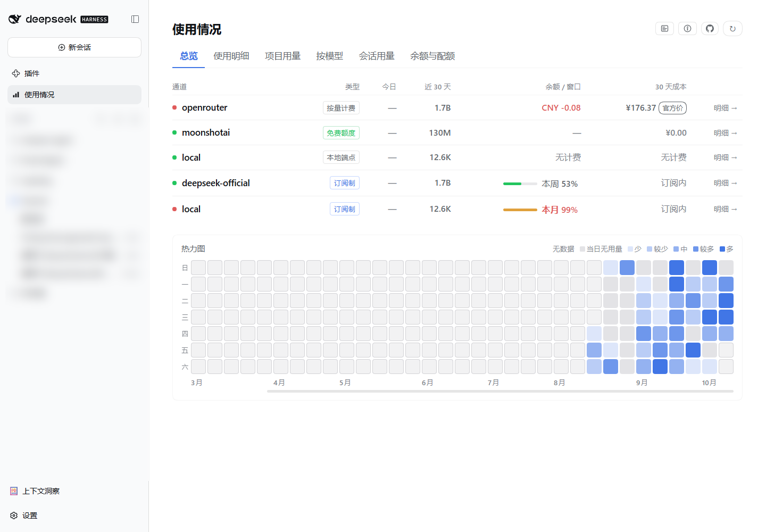Click the 本月 99% orange progress bar
Screen dimensions: 766x532
click(520, 210)
